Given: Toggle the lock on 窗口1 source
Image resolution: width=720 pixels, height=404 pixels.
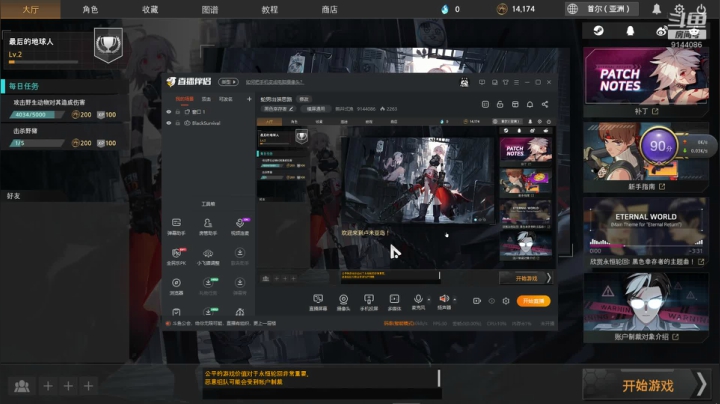Looking at the screenshot, I should (177, 112).
